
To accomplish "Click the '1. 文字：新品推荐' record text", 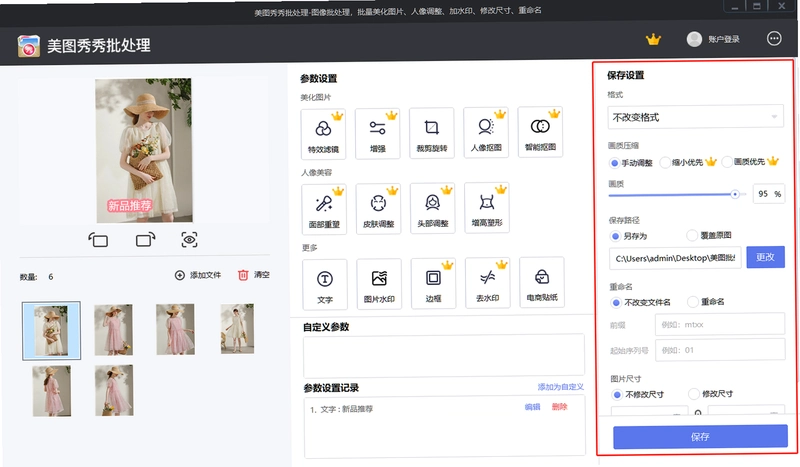I will point(341,409).
